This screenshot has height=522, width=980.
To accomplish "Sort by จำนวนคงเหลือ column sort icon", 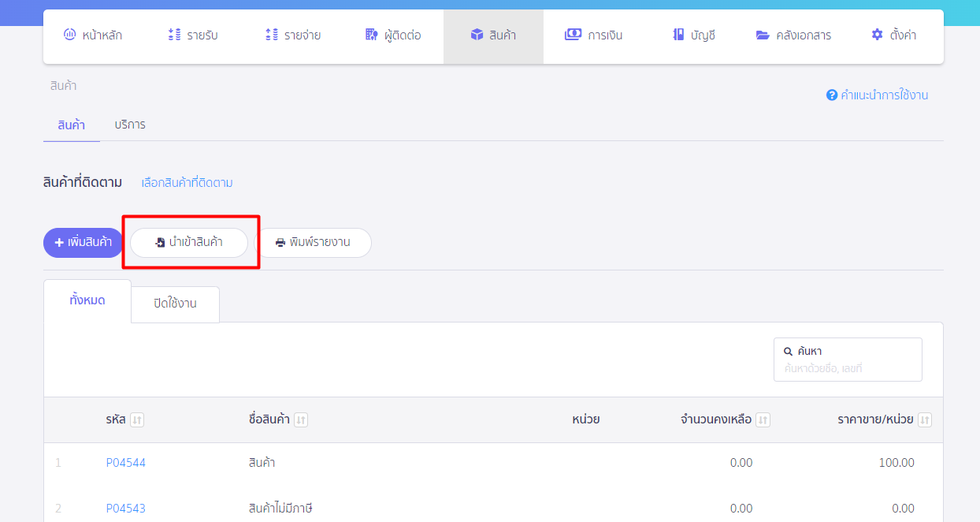I will click(x=763, y=420).
